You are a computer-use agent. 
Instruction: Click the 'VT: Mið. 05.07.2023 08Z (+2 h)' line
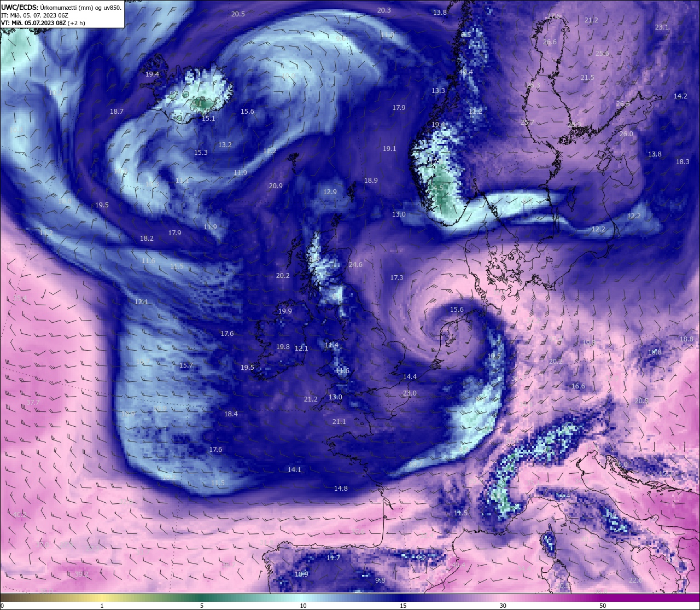tap(43, 23)
